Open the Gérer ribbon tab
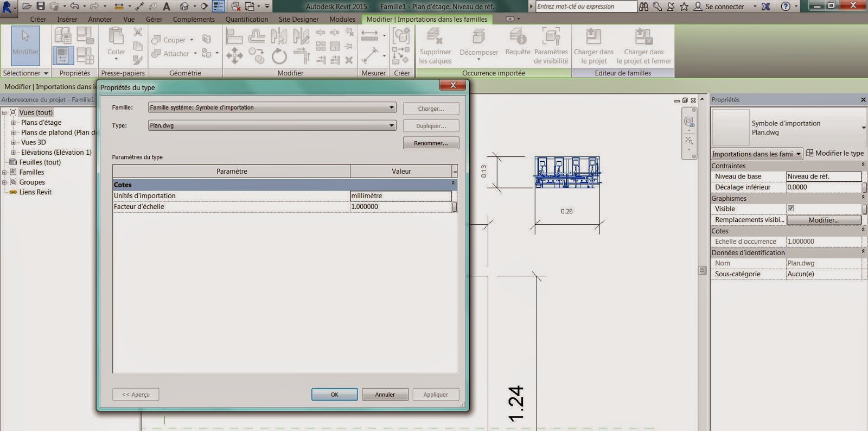The image size is (868, 431). coord(154,19)
